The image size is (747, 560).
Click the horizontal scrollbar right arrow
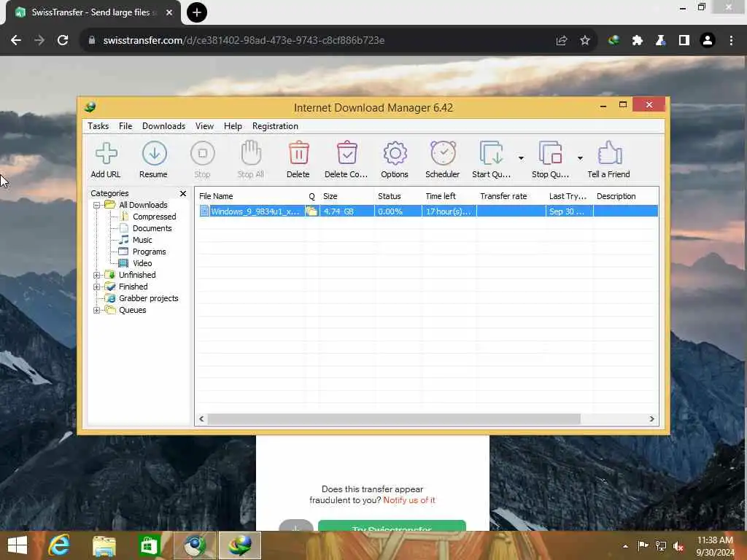tap(651, 419)
